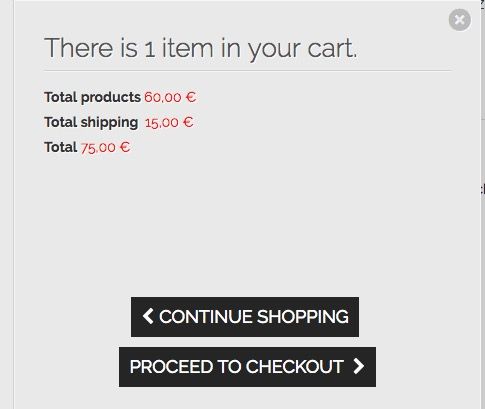
Task: Click the word SHOPPING on the upper button
Action: coord(303,317)
